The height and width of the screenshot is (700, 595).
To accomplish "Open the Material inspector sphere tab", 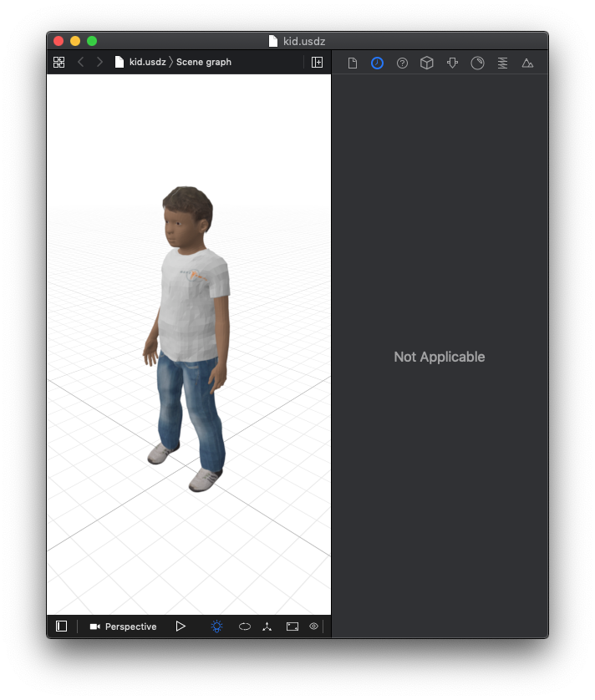I will (x=477, y=63).
